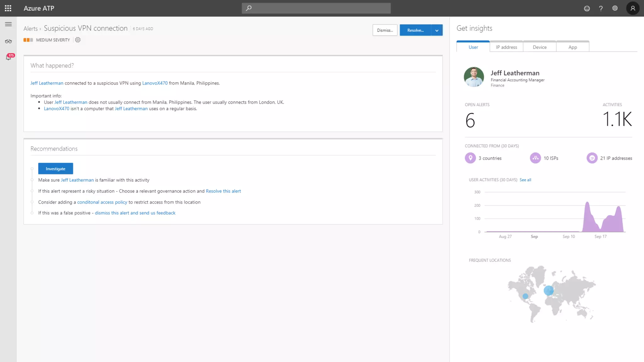Select the App insights tab
Screen dimensions: 644x362
click(573, 47)
